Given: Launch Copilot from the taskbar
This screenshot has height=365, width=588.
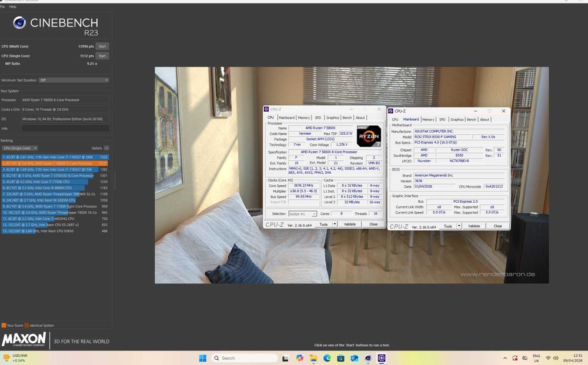Looking at the screenshot, I should (299, 358).
